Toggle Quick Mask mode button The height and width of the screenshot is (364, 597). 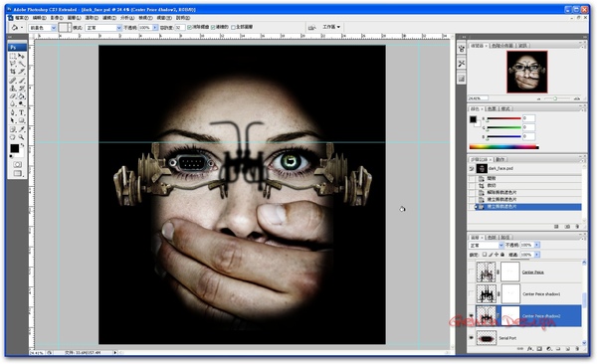(x=18, y=164)
